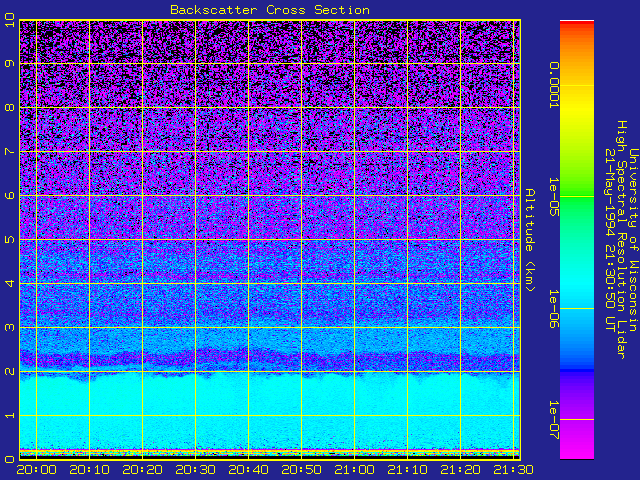Click the 20:00 time axis label
640x480 pixels.
click(36, 470)
